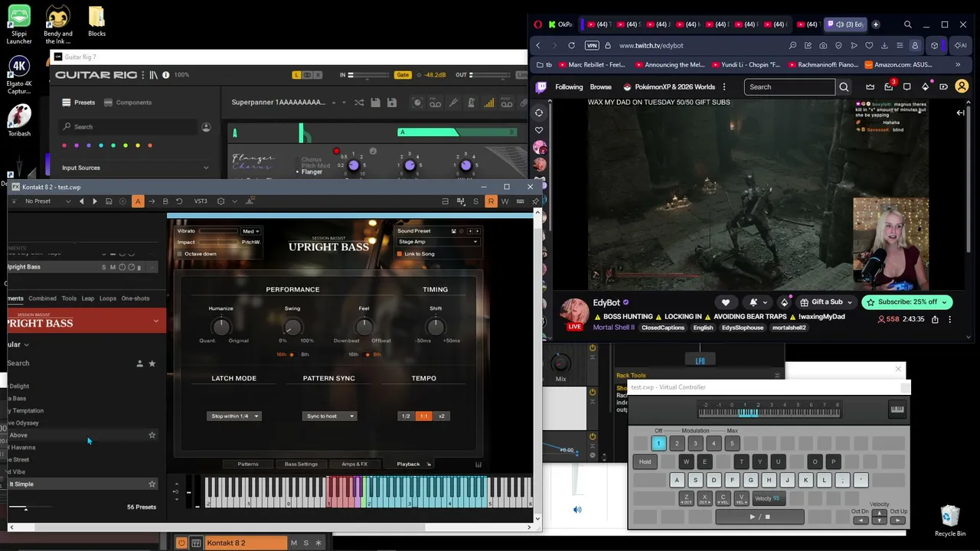Image resolution: width=980 pixels, height=551 pixels.
Task: Expand the Upright Bass library banner chevron
Action: pos(156,321)
